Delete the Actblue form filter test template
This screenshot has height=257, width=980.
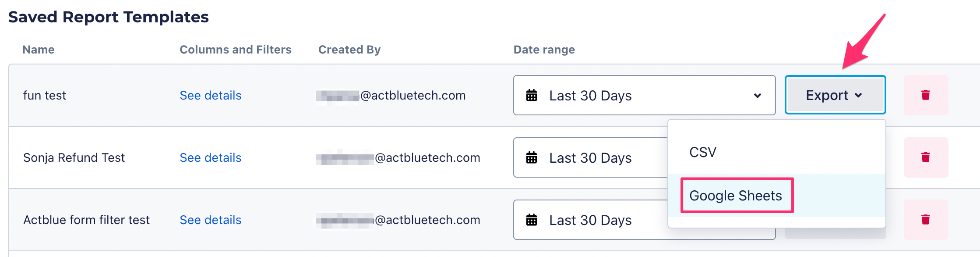926,220
